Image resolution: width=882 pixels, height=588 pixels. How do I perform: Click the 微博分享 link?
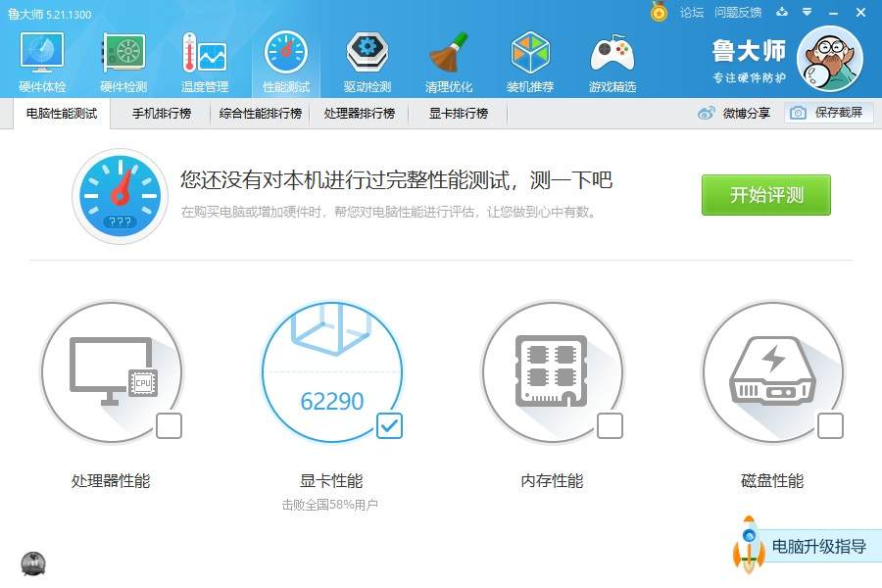coord(747,113)
